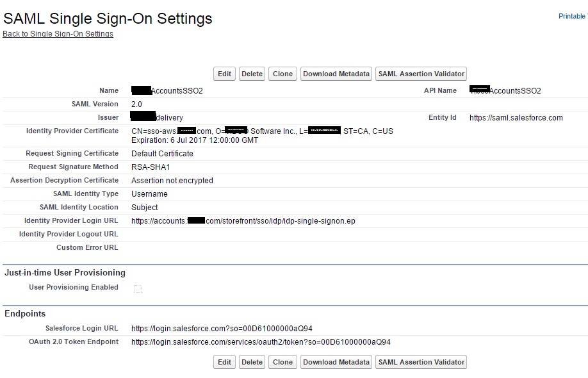Click the Just-in-time User Provisioning section header
The image size is (588, 378).
[65, 273]
